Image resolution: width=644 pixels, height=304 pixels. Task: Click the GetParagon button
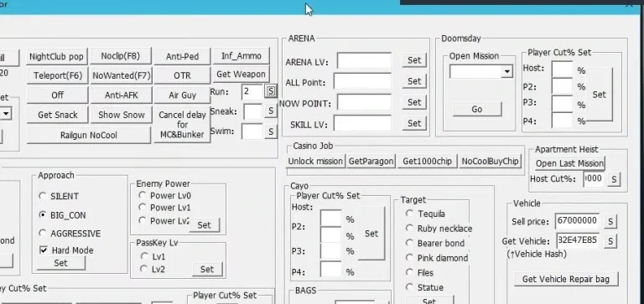371,162
